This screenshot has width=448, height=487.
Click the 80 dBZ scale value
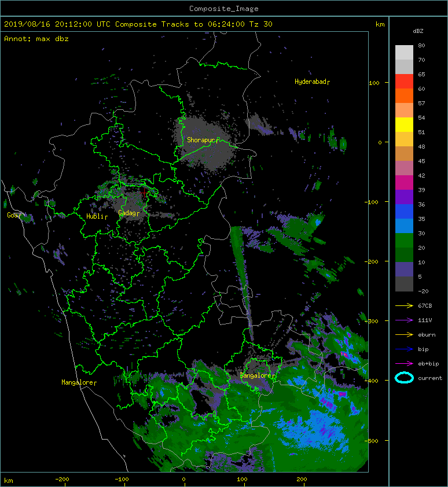tap(421, 45)
